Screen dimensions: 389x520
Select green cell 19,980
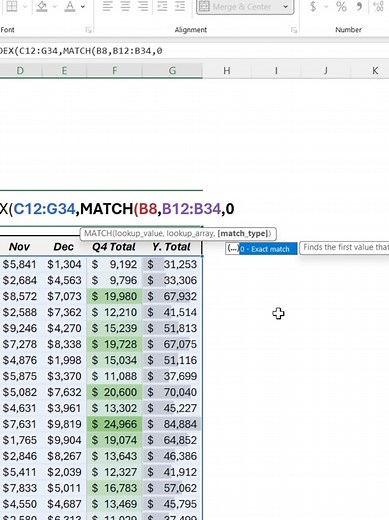114,296
